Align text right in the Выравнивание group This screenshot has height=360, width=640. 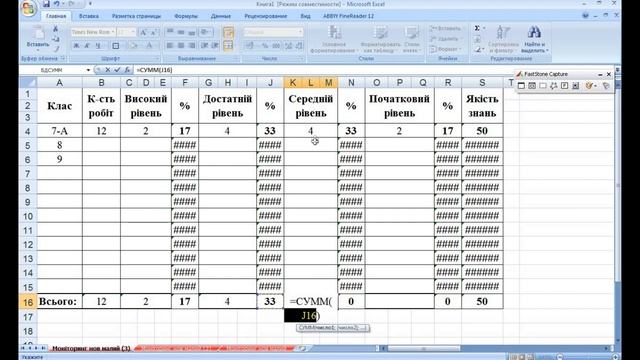tap(192, 46)
